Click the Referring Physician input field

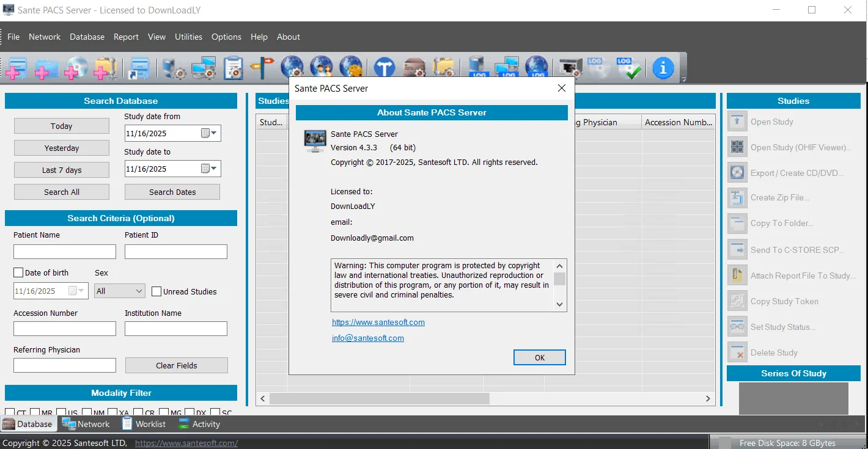point(65,365)
